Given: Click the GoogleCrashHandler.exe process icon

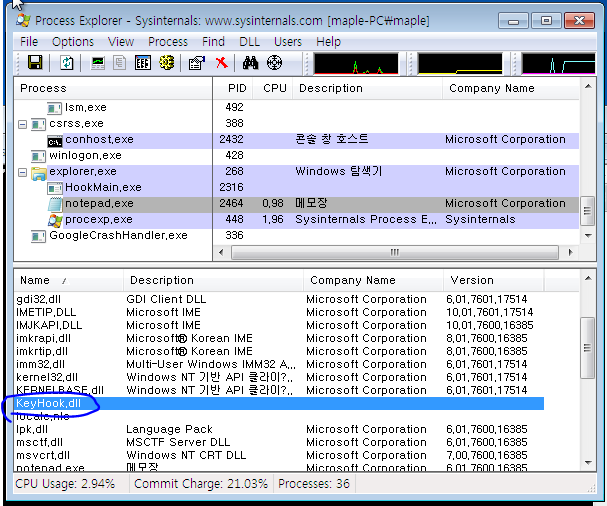Looking at the screenshot, I should 38,236.
